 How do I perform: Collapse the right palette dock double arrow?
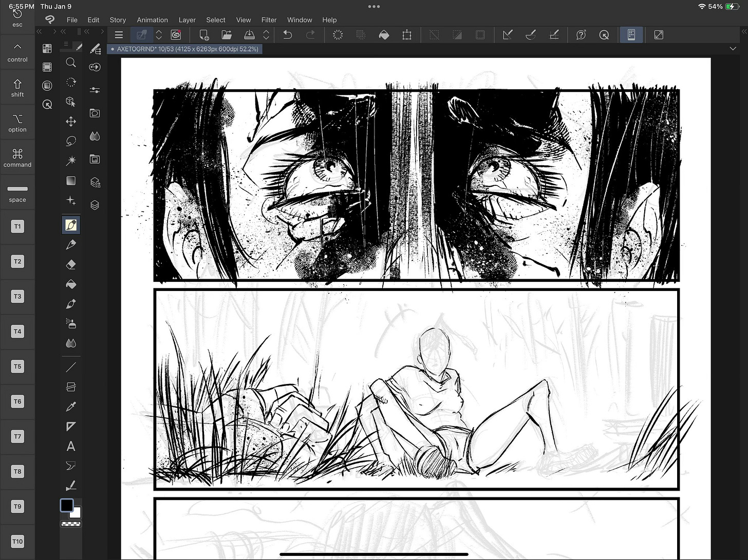tap(744, 32)
